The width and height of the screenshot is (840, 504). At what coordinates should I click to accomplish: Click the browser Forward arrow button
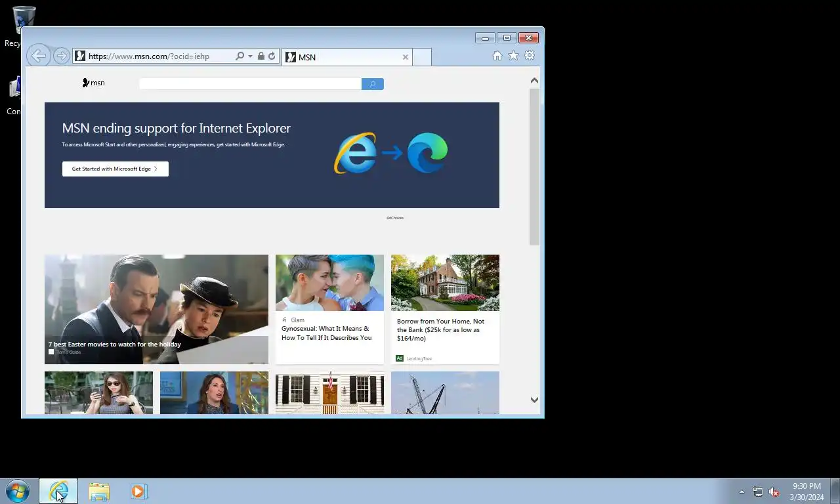tap(61, 56)
